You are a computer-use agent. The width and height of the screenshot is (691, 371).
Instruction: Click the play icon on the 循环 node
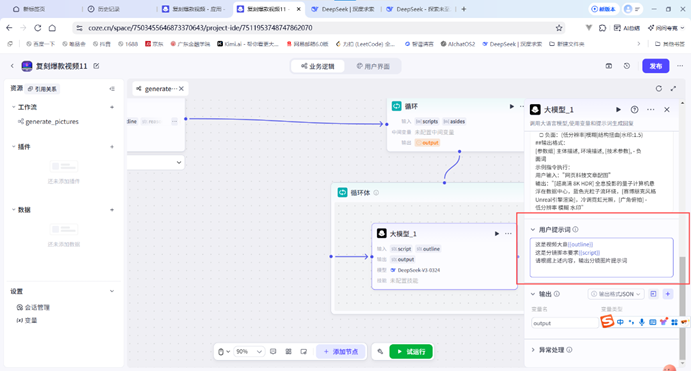coord(512,106)
